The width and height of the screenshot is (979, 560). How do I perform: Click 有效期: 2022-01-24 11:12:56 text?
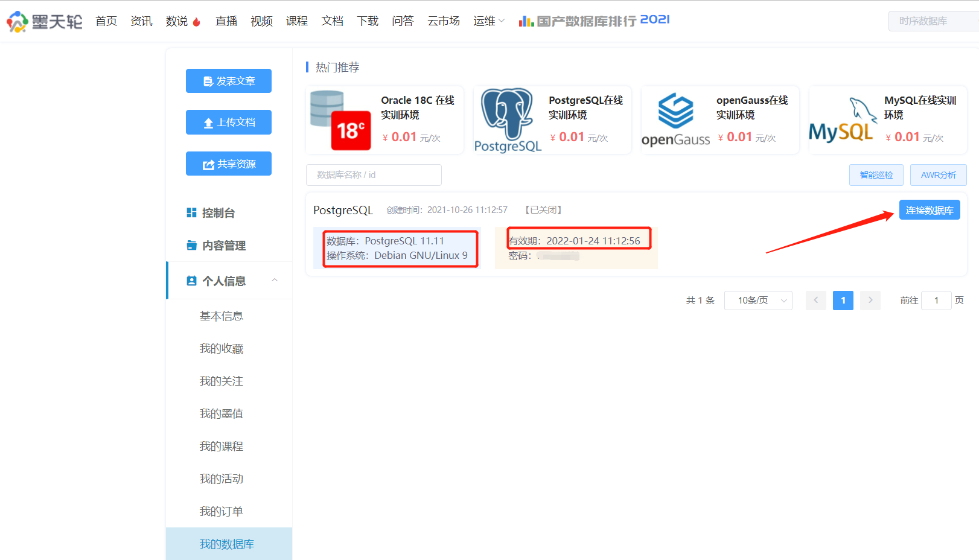click(x=574, y=241)
